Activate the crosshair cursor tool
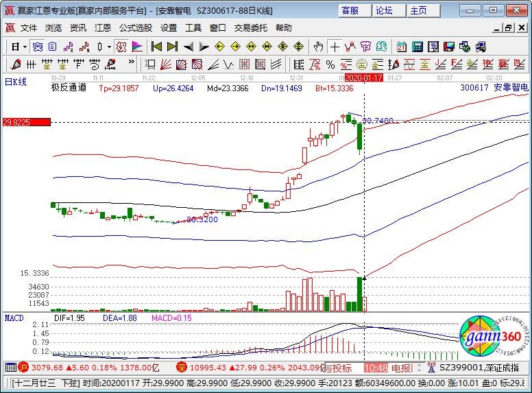 tap(334, 47)
